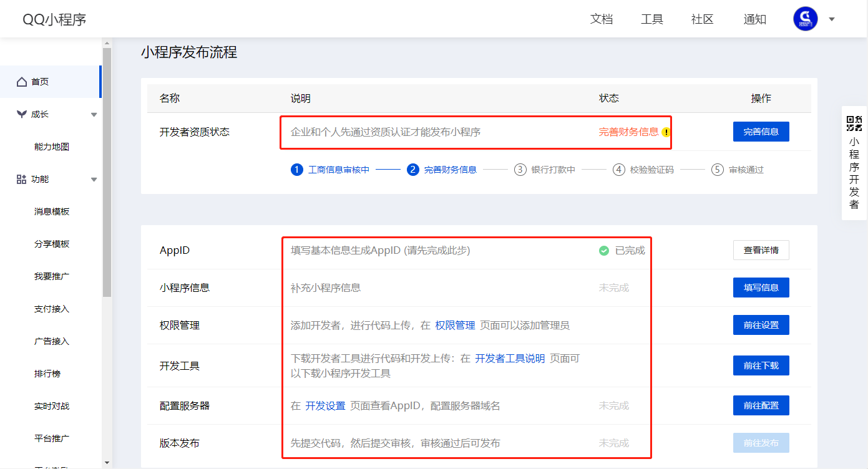
Task: Open 工具 in top navigation
Action: (652, 19)
